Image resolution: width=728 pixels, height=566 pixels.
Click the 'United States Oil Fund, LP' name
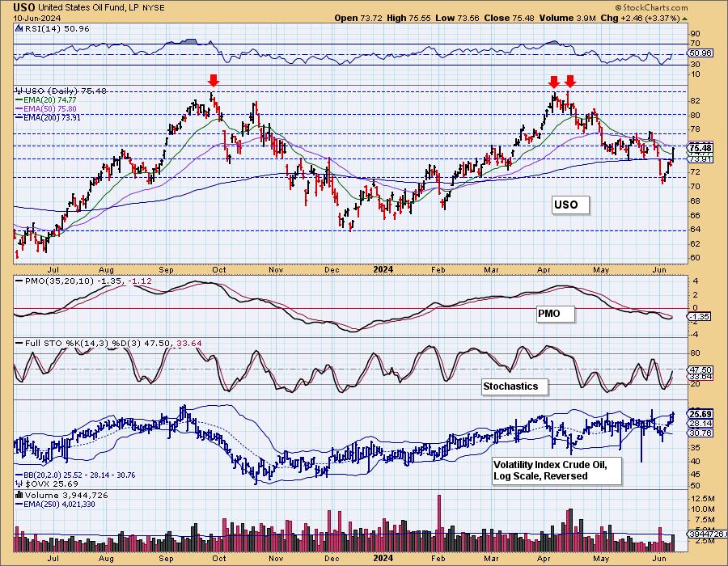tap(89, 7)
